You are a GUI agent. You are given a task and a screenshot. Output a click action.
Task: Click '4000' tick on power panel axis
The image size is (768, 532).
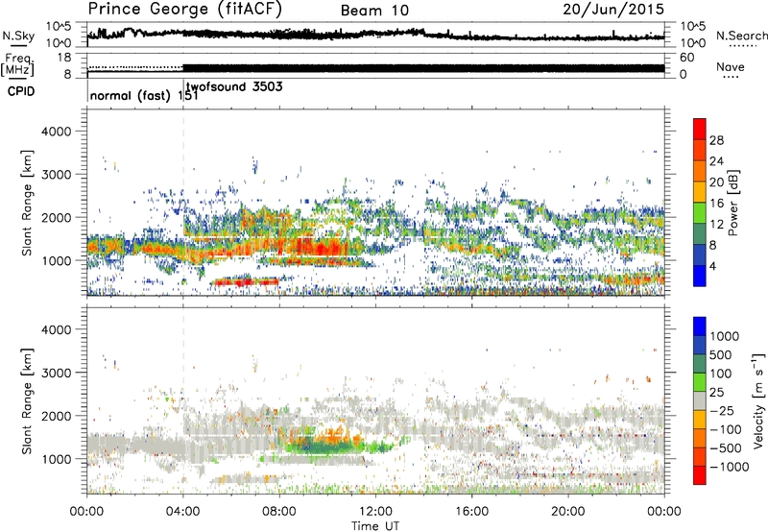[x=56, y=132]
